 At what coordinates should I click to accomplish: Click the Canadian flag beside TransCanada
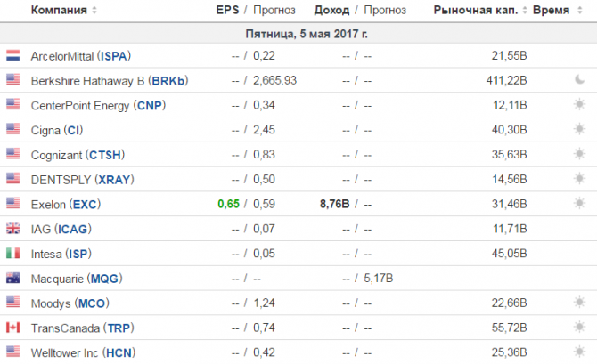point(13,328)
